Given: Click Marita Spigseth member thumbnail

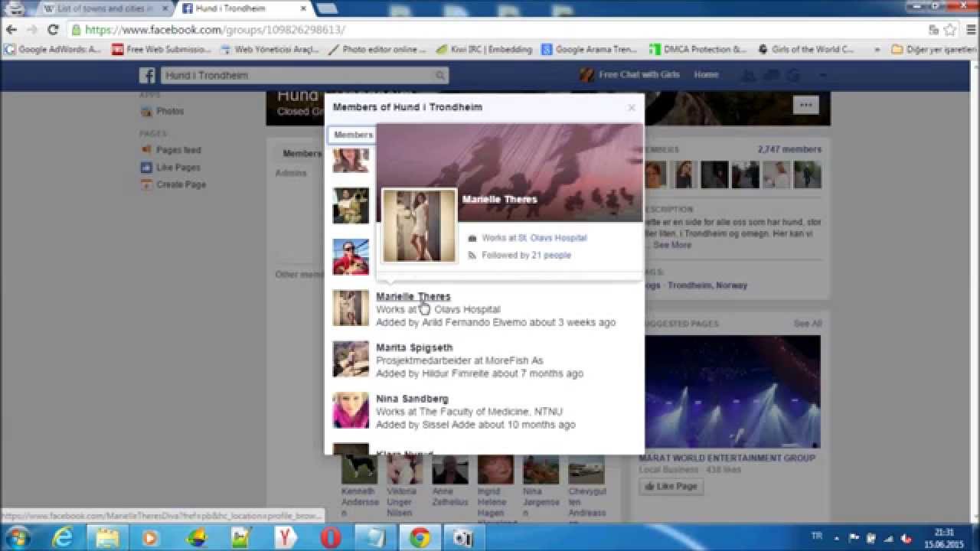Looking at the screenshot, I should click(x=351, y=359).
